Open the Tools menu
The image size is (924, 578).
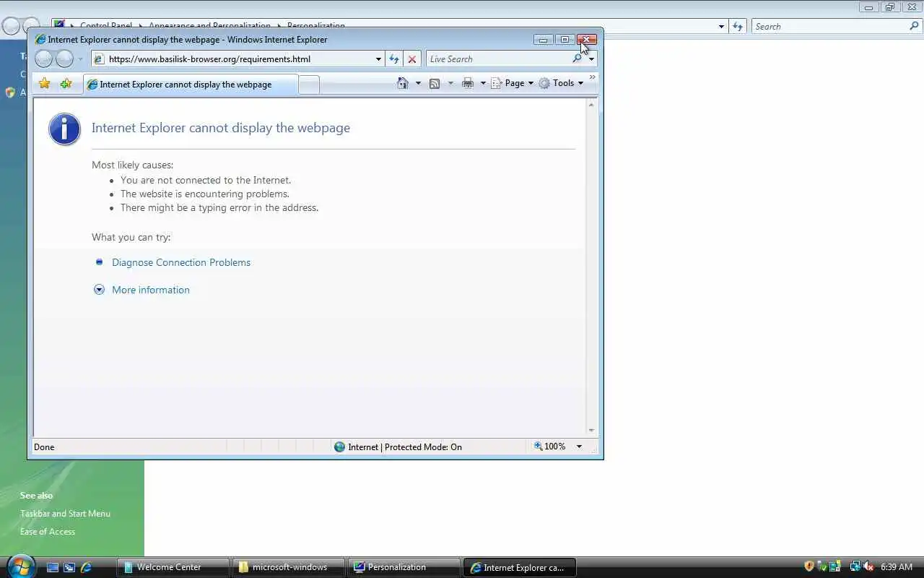point(561,83)
